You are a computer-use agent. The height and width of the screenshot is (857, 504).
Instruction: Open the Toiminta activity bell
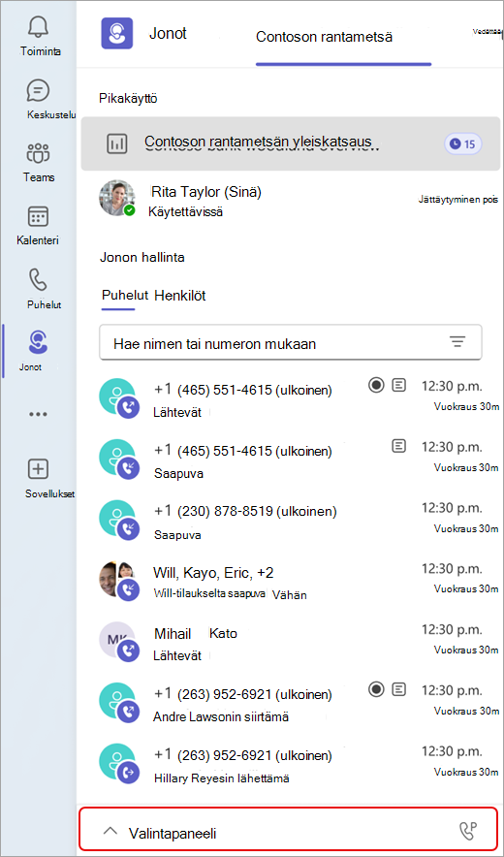click(x=40, y=36)
